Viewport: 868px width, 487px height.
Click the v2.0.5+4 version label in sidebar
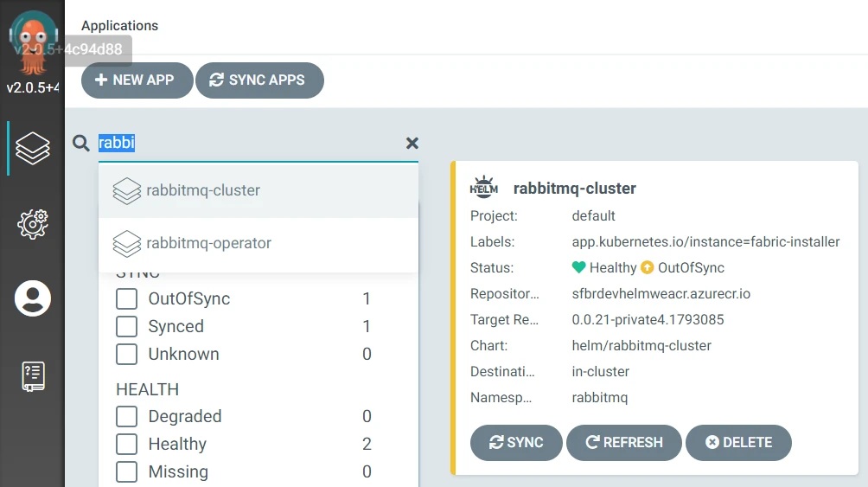33,87
